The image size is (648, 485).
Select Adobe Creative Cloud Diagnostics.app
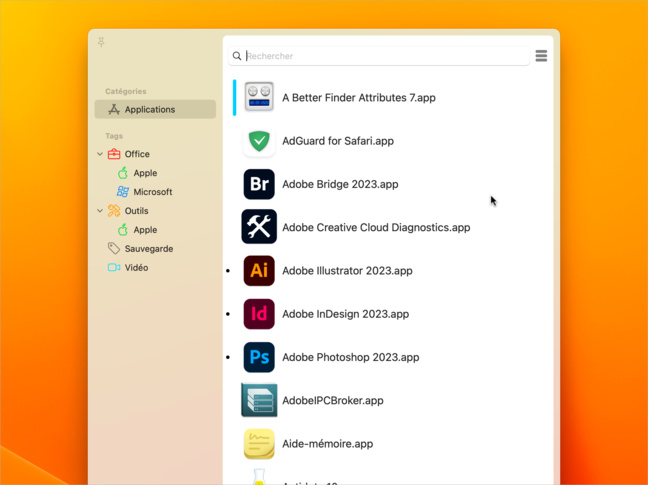(x=376, y=228)
